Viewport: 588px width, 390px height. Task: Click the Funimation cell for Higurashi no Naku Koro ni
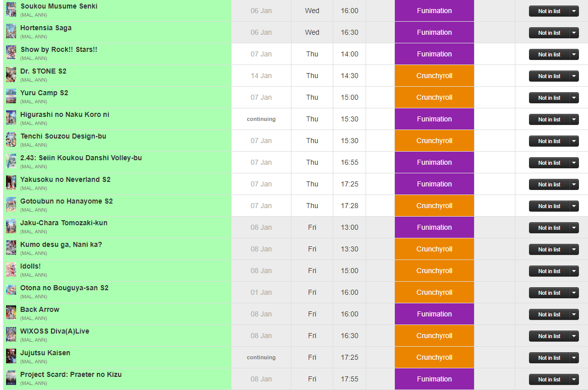(x=434, y=119)
